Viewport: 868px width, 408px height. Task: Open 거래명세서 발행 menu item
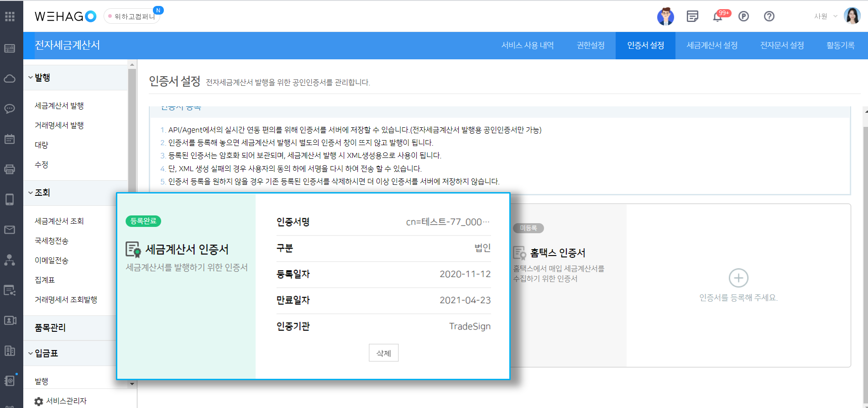pyautogui.click(x=59, y=126)
